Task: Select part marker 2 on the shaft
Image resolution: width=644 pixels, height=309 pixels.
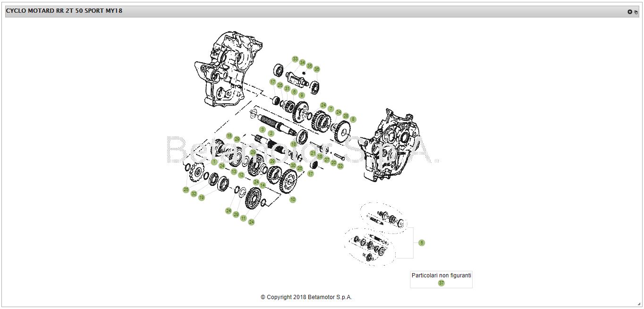Action: click(x=271, y=134)
